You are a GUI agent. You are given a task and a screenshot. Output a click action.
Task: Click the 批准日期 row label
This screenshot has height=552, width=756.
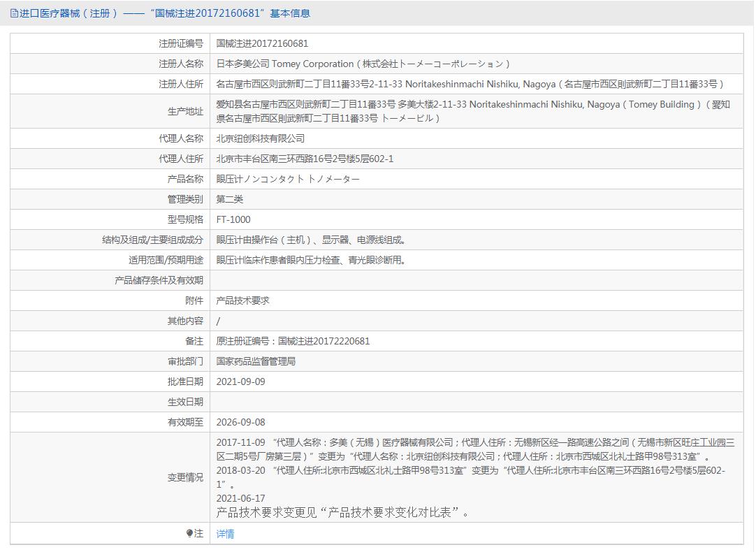pyautogui.click(x=185, y=382)
